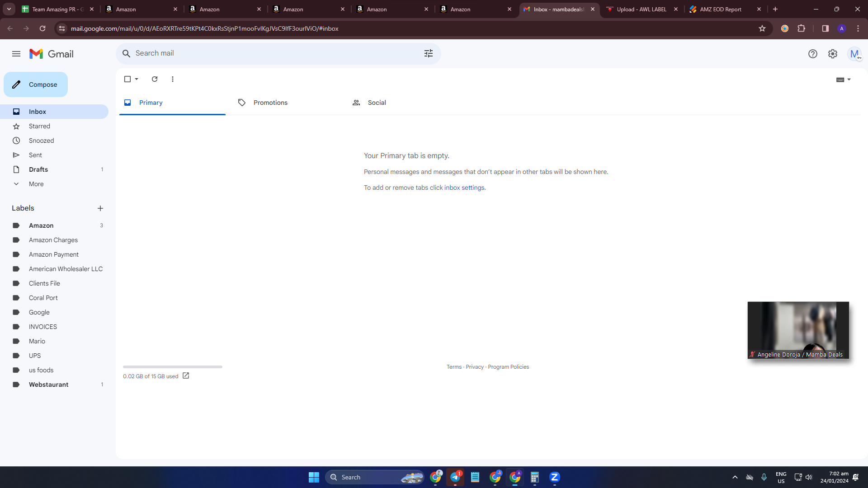Open the Terms link
Image resolution: width=868 pixels, height=488 pixels.
tap(454, 367)
